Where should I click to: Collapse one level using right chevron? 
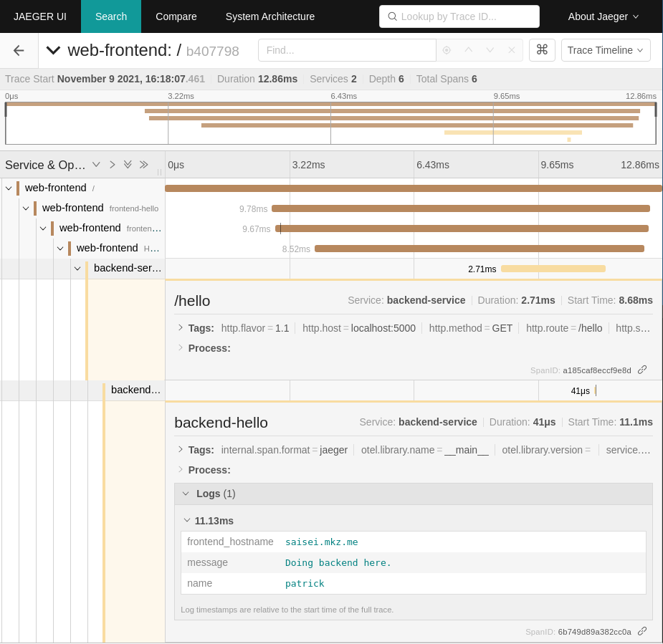pos(112,164)
